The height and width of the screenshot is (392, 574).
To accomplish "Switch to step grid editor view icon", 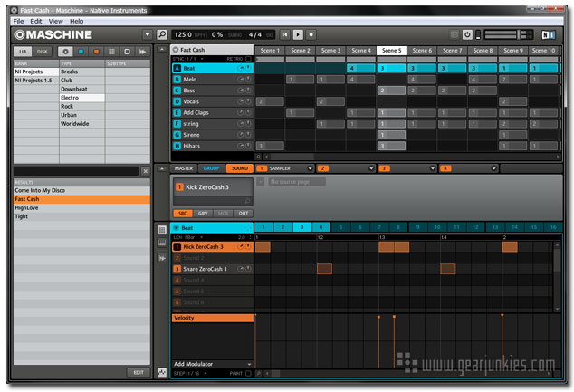I will point(162,230).
